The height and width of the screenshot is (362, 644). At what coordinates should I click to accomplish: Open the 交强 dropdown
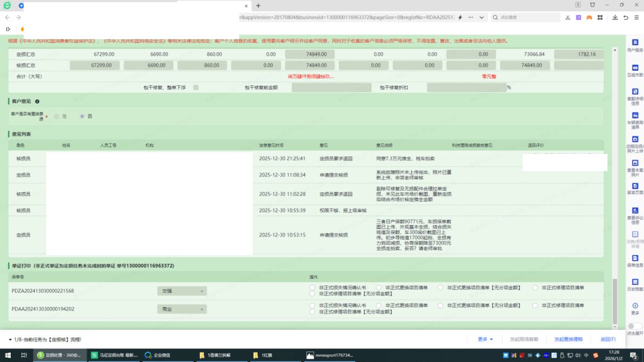tap(181, 291)
